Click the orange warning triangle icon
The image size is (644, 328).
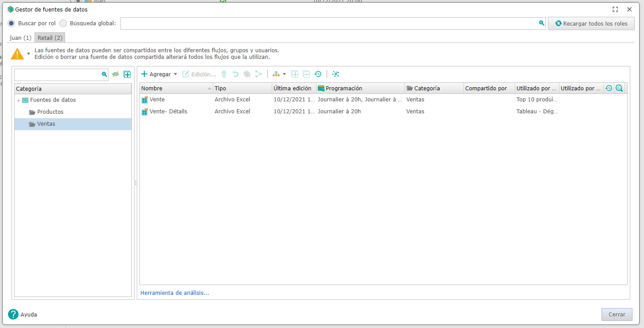(17, 54)
